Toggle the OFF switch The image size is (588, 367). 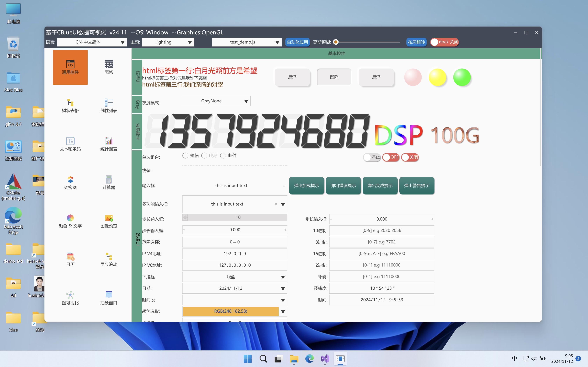pyautogui.click(x=390, y=157)
